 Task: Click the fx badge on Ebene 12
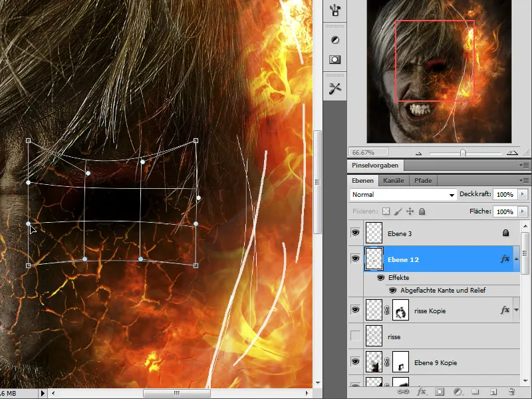(505, 259)
